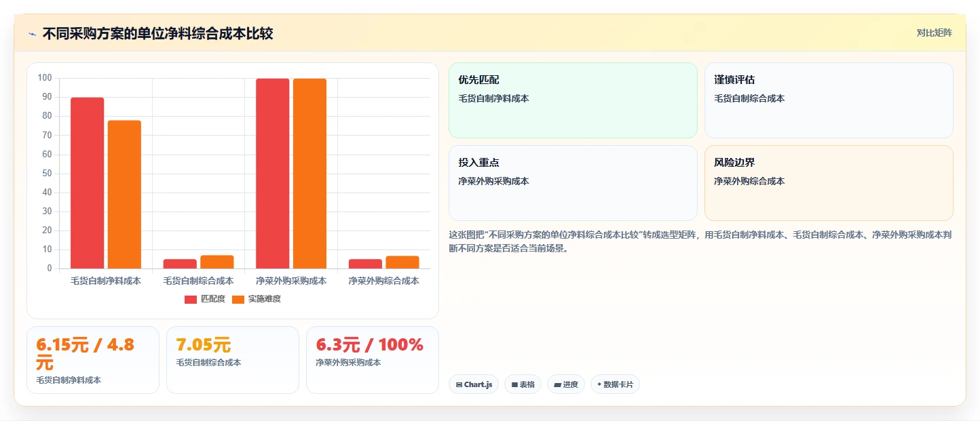Click the 对比矩阵 label in the header
980x421 pixels.
(x=934, y=33)
